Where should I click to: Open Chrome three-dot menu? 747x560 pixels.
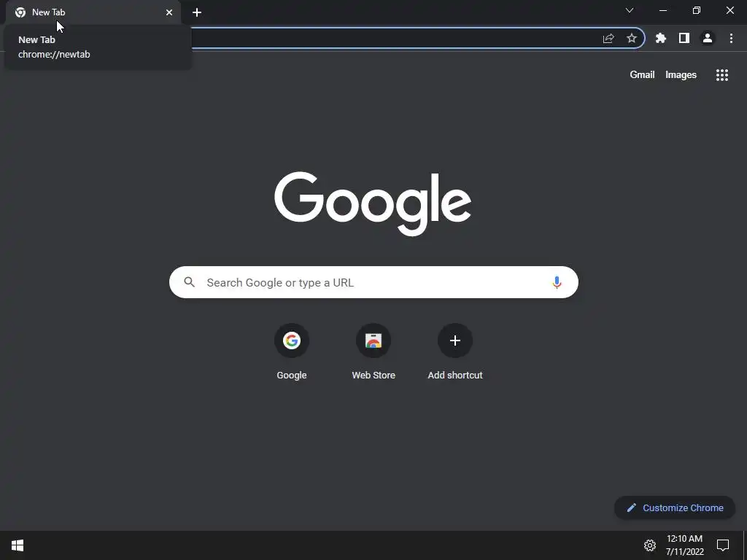pyautogui.click(x=731, y=38)
